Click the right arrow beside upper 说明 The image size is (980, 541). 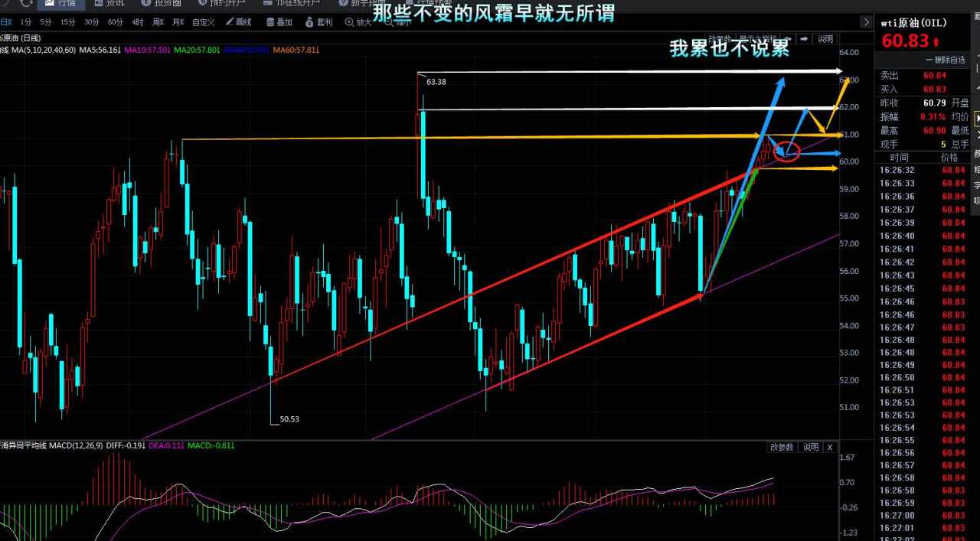click(x=805, y=38)
